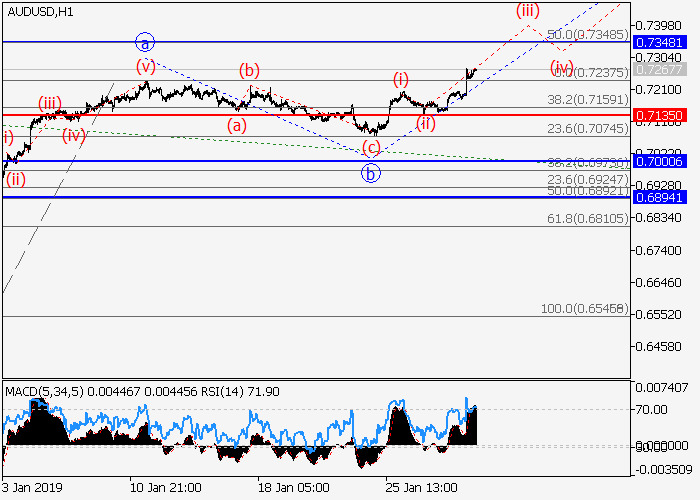Select the red (c) wave label

(x=371, y=148)
